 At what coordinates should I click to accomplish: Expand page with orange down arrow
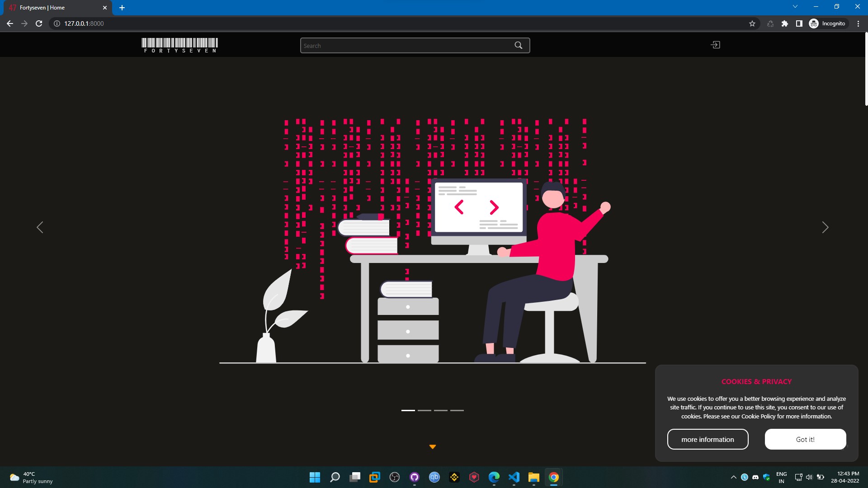pos(432,446)
